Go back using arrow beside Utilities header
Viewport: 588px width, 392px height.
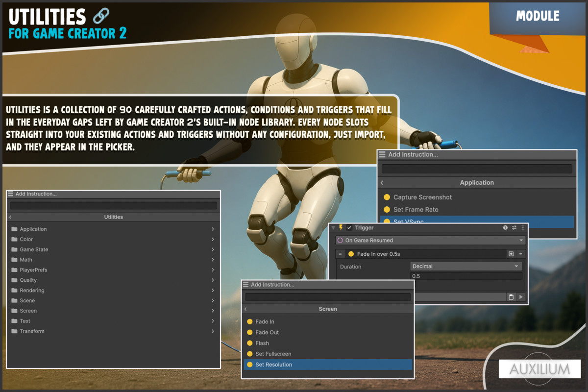(x=10, y=217)
